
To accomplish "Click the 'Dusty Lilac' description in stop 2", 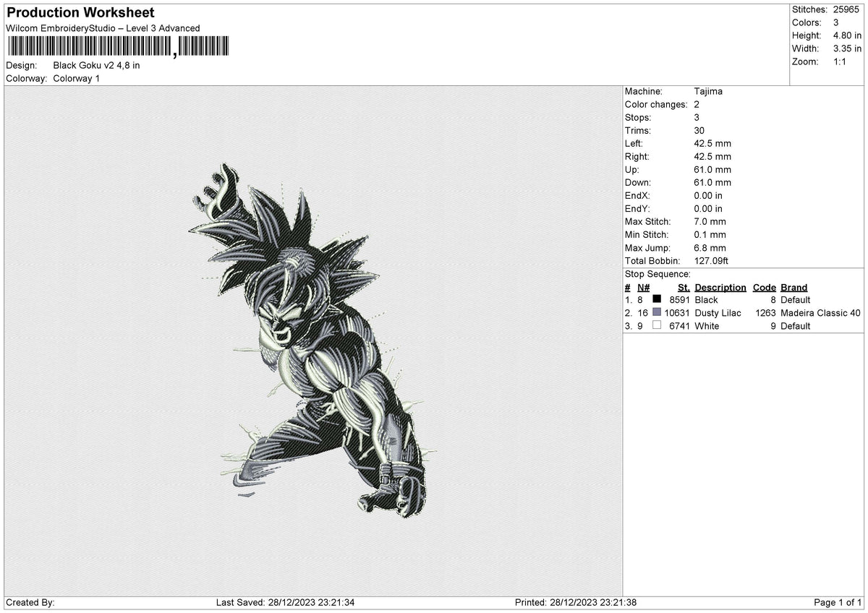I will pos(718,312).
